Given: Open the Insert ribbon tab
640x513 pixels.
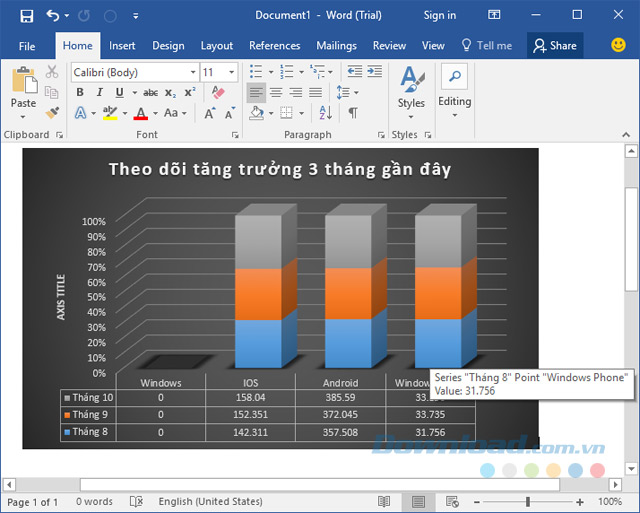Looking at the screenshot, I should [122, 46].
